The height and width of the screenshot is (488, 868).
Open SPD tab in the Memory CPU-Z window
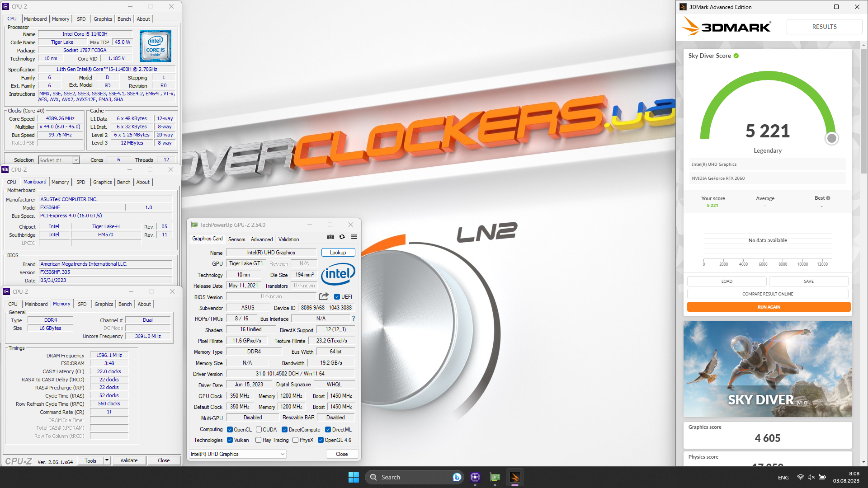pos(82,304)
